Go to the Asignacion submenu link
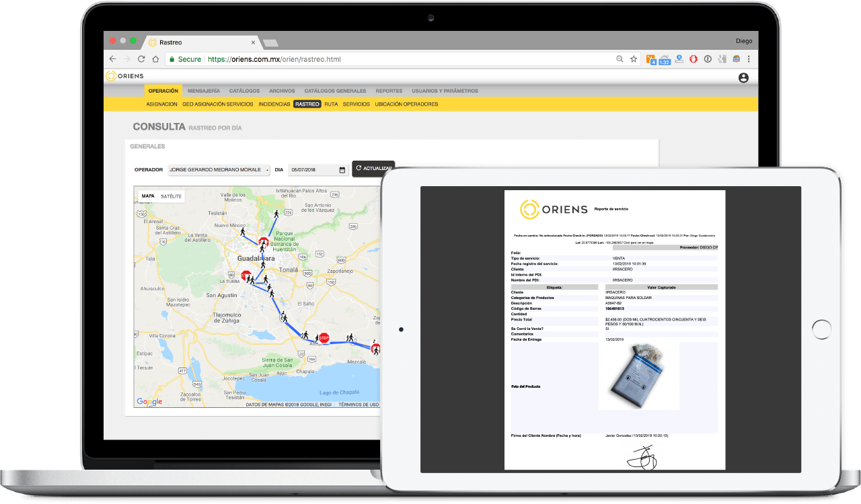Viewport: 861px width, 504px height. [x=161, y=104]
